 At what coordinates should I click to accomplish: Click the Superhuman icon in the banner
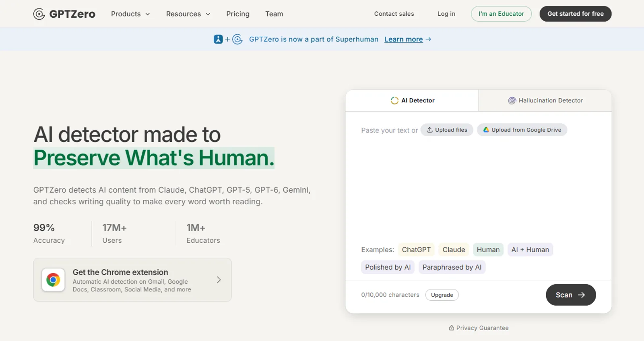pyautogui.click(x=218, y=39)
